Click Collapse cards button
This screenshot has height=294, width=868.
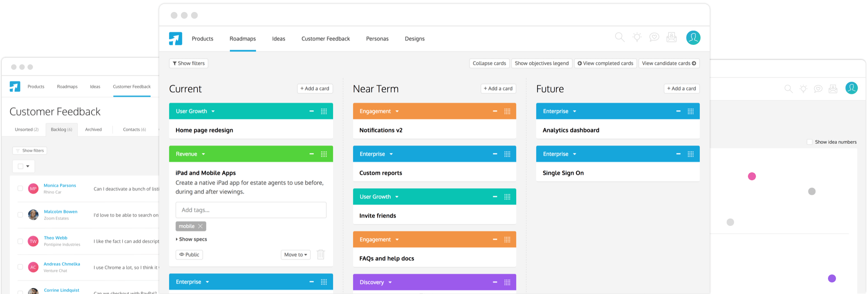489,64
